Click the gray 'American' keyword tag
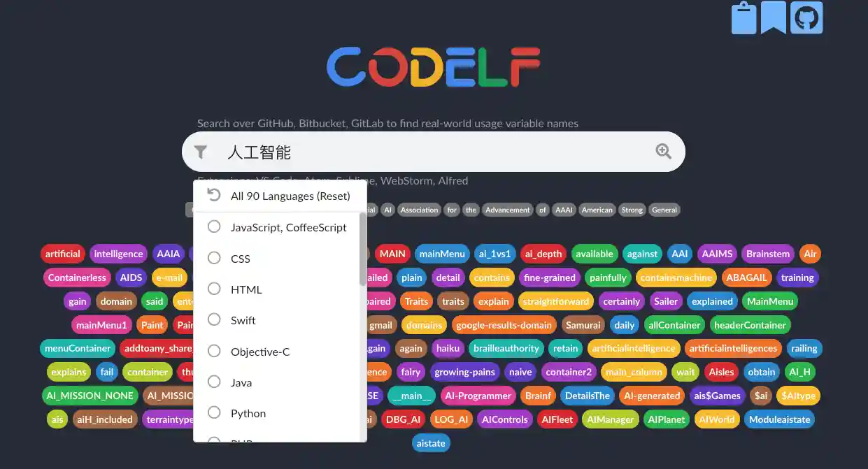The image size is (868, 469). point(597,210)
